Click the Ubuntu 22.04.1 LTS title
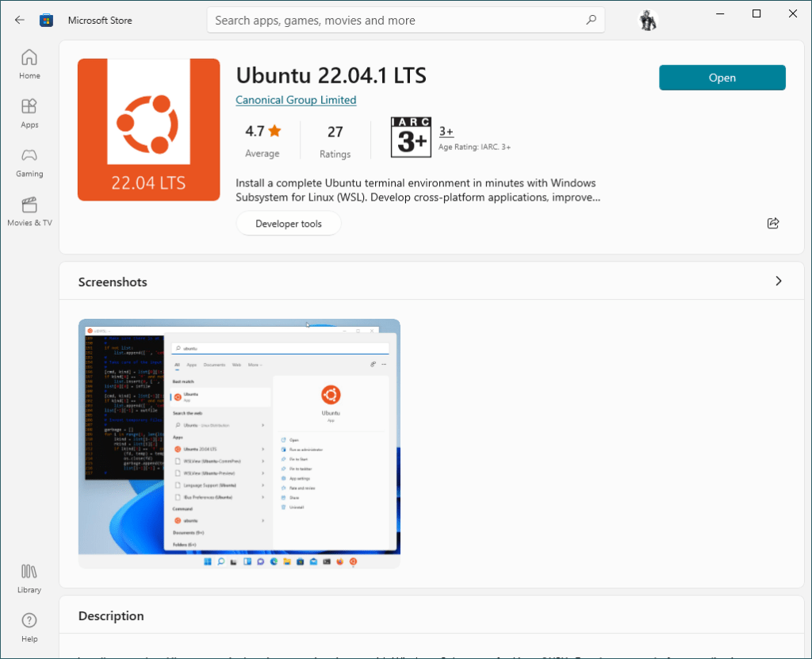The image size is (812, 659). click(331, 75)
